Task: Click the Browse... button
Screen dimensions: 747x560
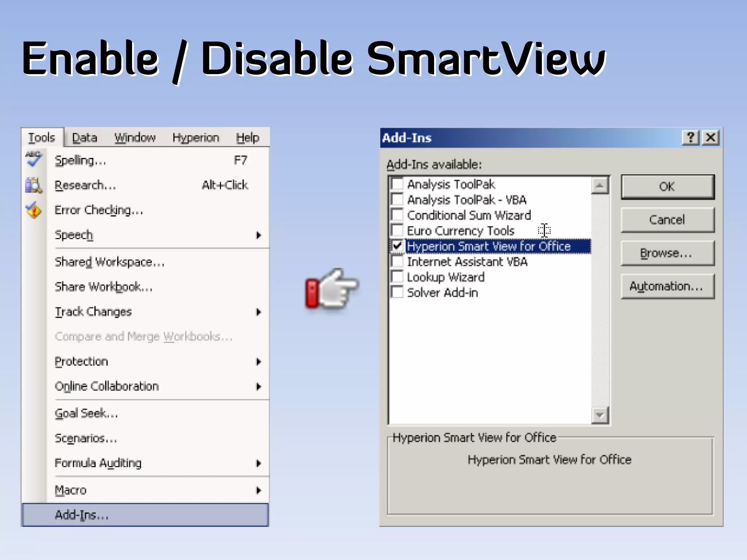Action: tap(667, 253)
